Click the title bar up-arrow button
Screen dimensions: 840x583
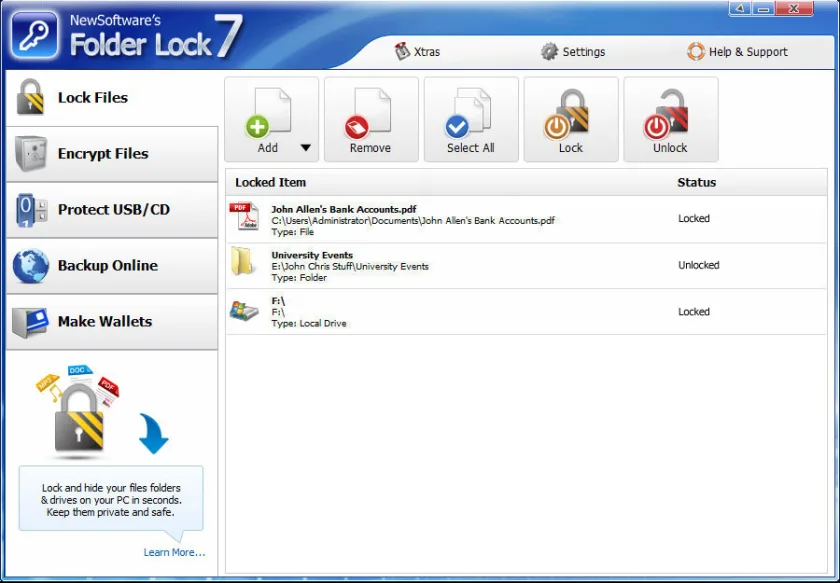point(740,9)
